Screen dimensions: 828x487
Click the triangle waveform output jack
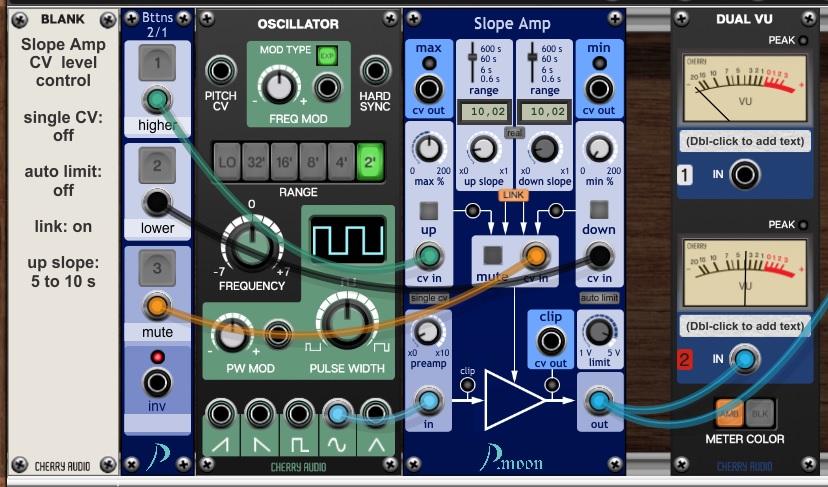coord(376,414)
